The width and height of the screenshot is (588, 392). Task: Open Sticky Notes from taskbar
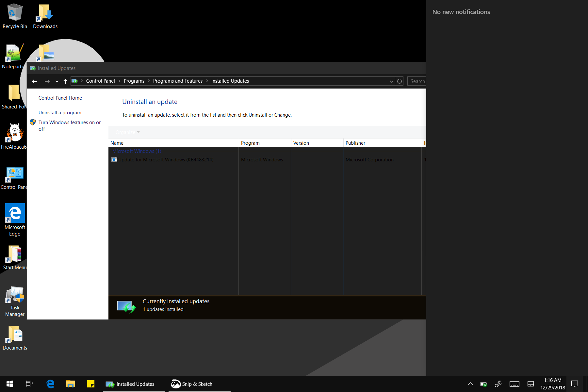point(91,384)
